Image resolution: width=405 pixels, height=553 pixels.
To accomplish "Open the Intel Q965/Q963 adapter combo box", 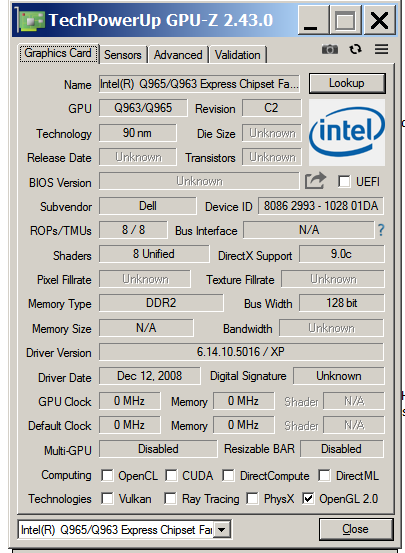I will point(125,529).
